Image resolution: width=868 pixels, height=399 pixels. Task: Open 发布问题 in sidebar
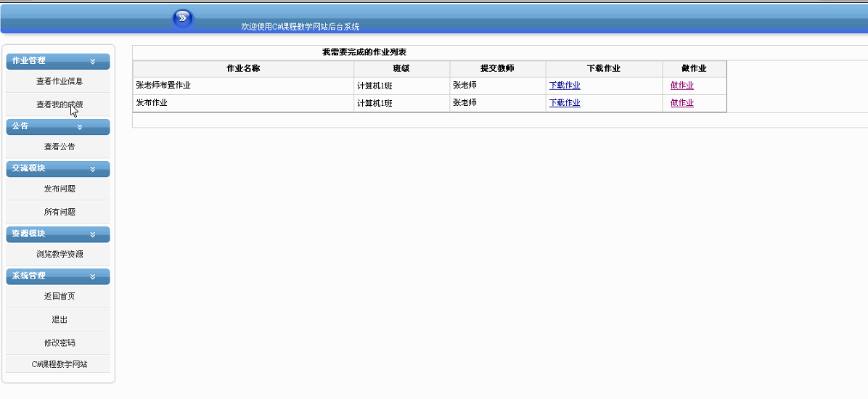(x=60, y=189)
